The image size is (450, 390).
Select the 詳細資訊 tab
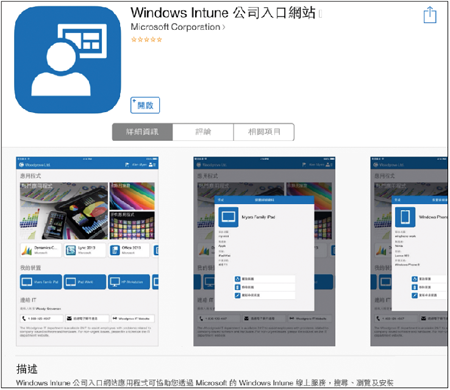(x=142, y=132)
